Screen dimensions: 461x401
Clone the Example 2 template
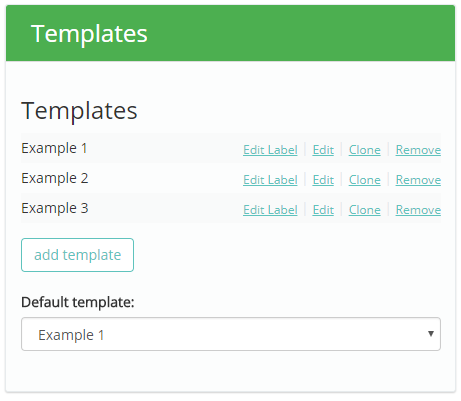365,180
